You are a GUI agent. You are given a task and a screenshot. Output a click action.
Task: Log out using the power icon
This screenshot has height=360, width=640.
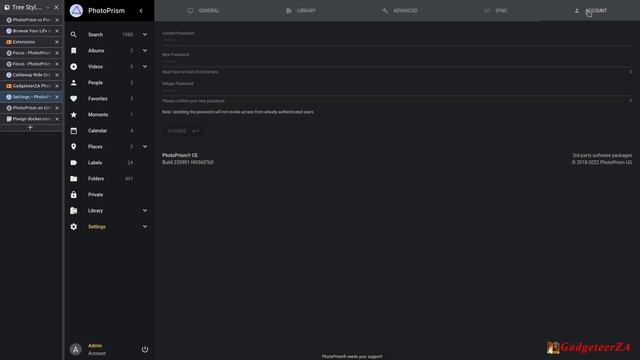pyautogui.click(x=145, y=349)
